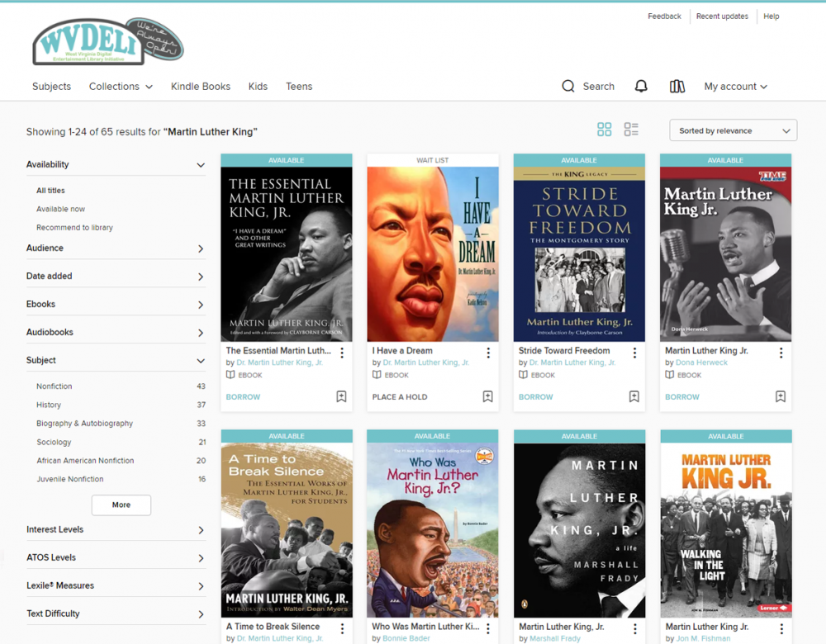Open options menu for Marshall Frady's book
826x644 pixels.
click(x=635, y=629)
